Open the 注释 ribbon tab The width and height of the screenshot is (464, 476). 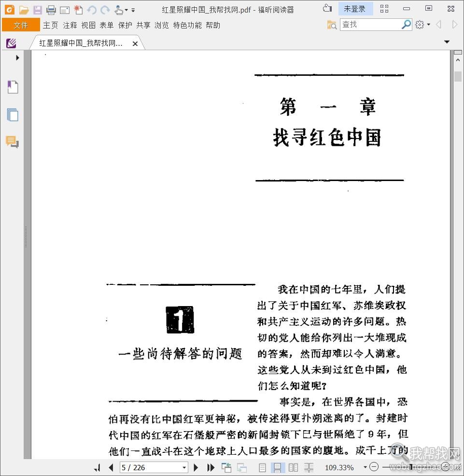[70, 25]
